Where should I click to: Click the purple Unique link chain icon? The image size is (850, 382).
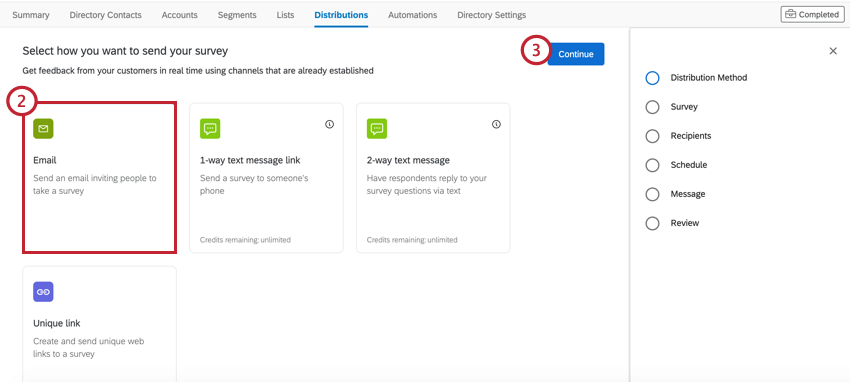pyautogui.click(x=43, y=292)
